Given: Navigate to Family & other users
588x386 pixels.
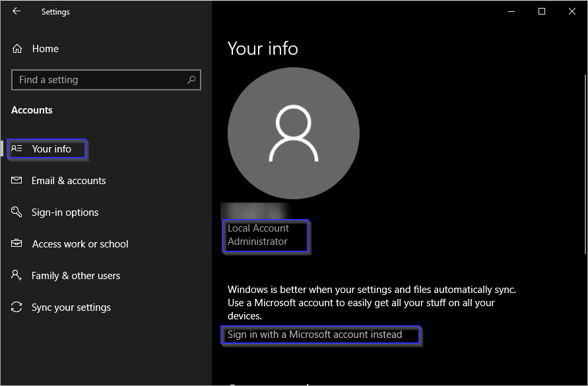Looking at the screenshot, I should coord(76,276).
